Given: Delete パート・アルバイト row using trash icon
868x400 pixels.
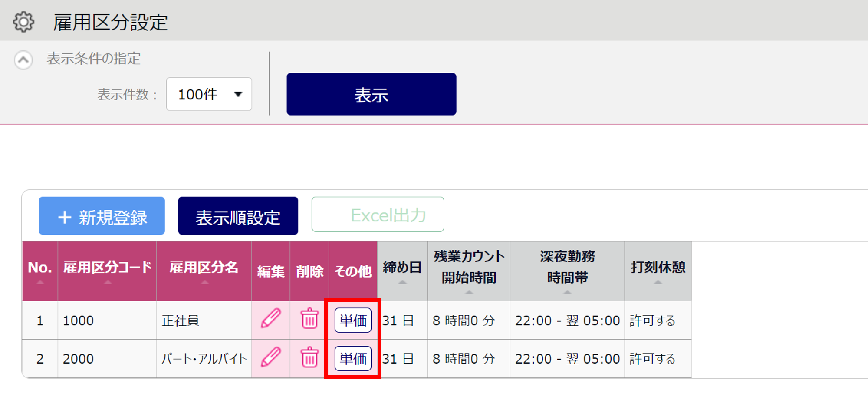Looking at the screenshot, I should click(x=310, y=357).
